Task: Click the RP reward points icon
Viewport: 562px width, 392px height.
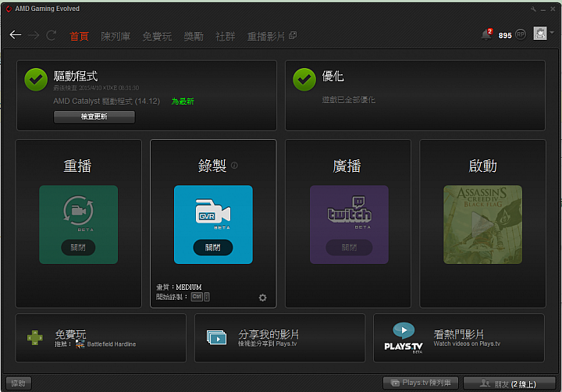Action: 521,34
